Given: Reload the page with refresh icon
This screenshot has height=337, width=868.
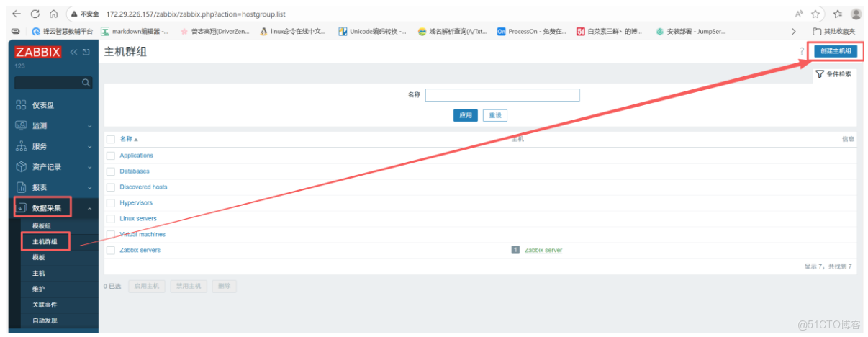Looking at the screenshot, I should tap(35, 14).
